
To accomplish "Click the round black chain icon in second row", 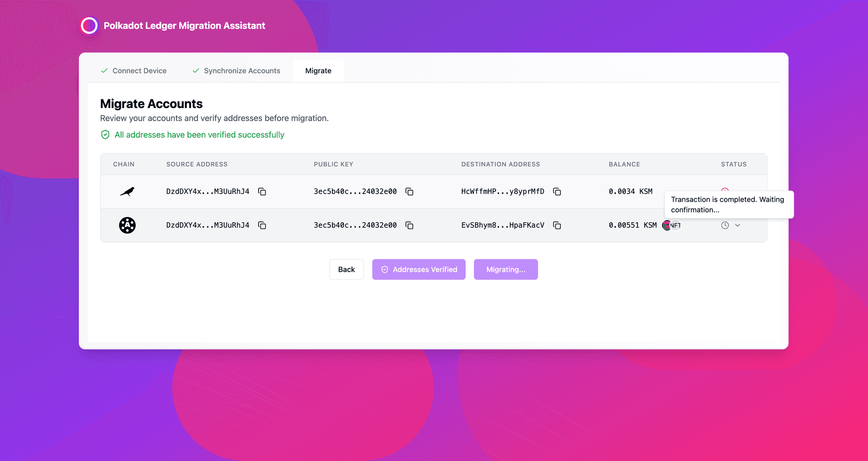I will click(x=127, y=225).
